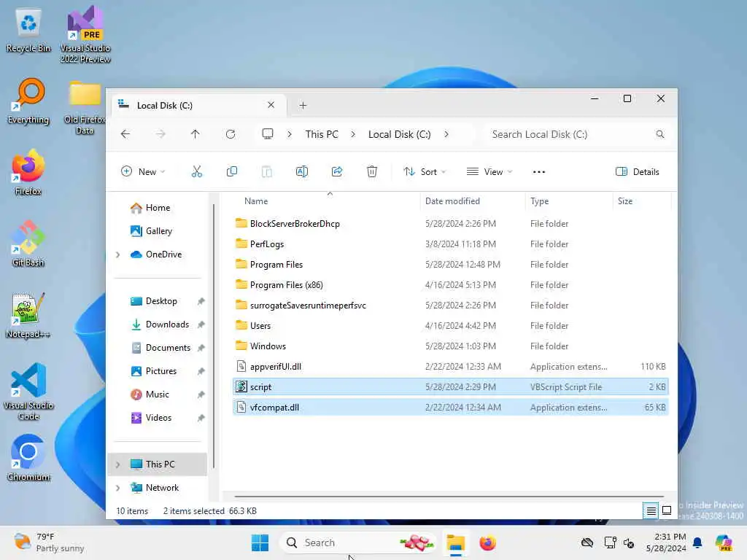Viewport: 747px width, 560px height.
Task: Open the New item dropdown
Action: tap(144, 172)
